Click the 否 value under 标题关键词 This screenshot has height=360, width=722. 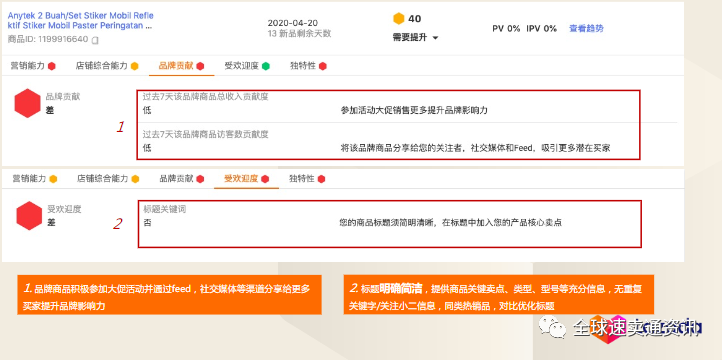(x=147, y=223)
